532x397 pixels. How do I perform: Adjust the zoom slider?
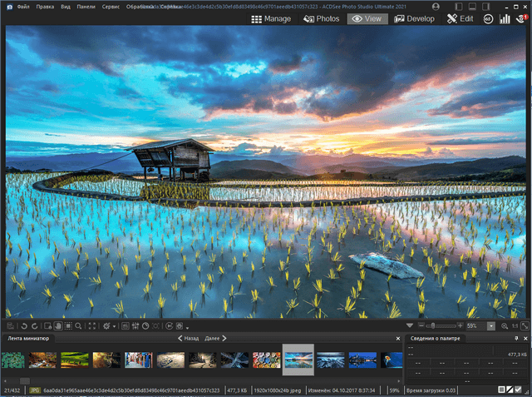click(x=432, y=326)
